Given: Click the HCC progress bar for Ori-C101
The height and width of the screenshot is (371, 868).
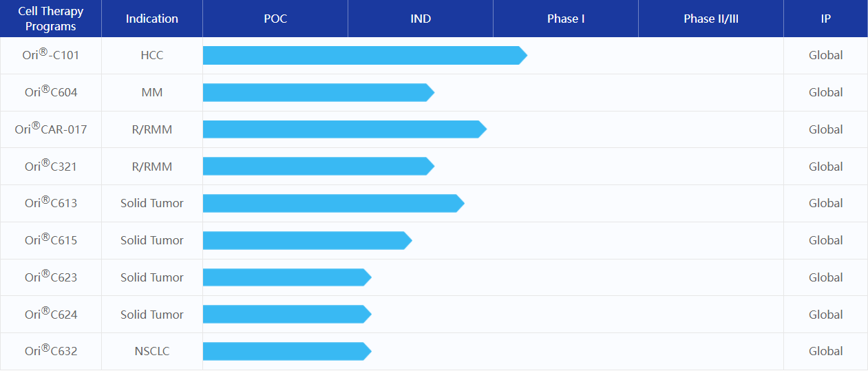Looking at the screenshot, I should 363,56.
